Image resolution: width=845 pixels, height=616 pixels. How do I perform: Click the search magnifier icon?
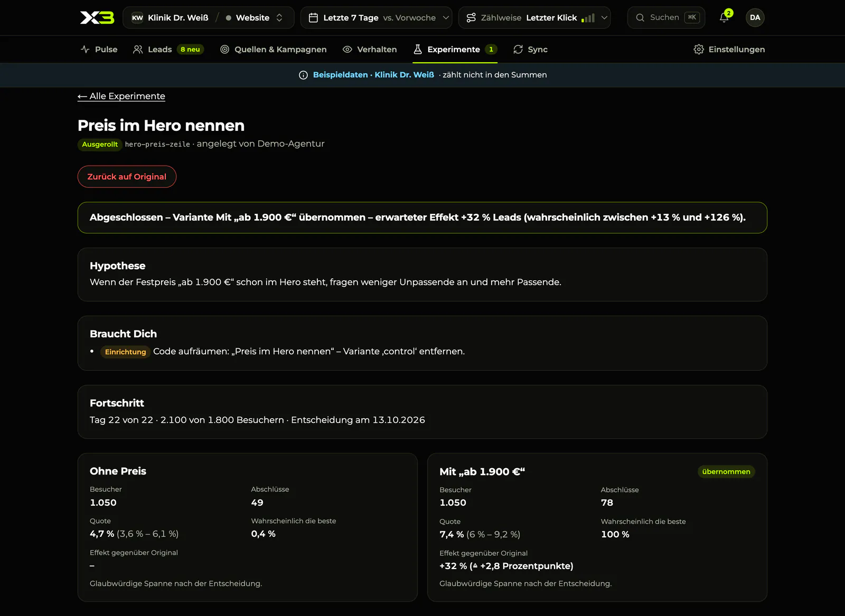tap(640, 17)
